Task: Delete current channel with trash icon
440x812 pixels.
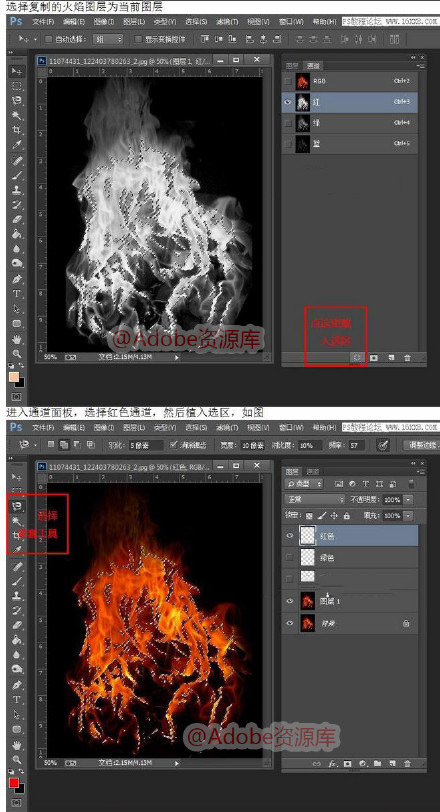Action: pos(407,357)
